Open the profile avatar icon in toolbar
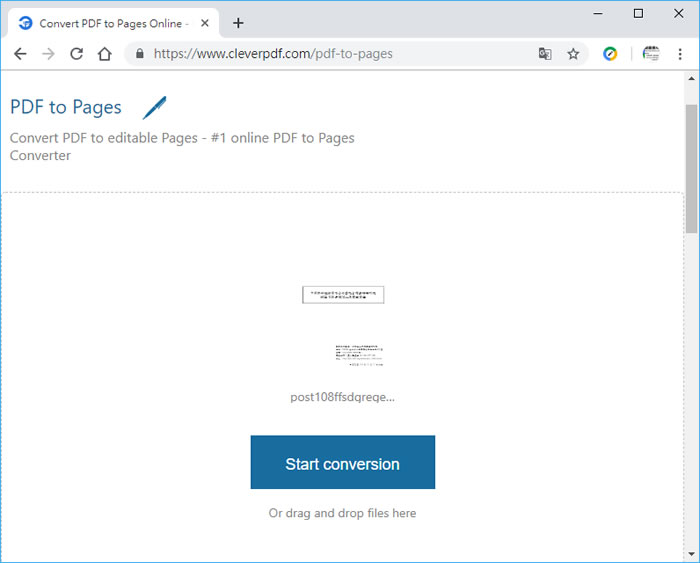 (651, 54)
